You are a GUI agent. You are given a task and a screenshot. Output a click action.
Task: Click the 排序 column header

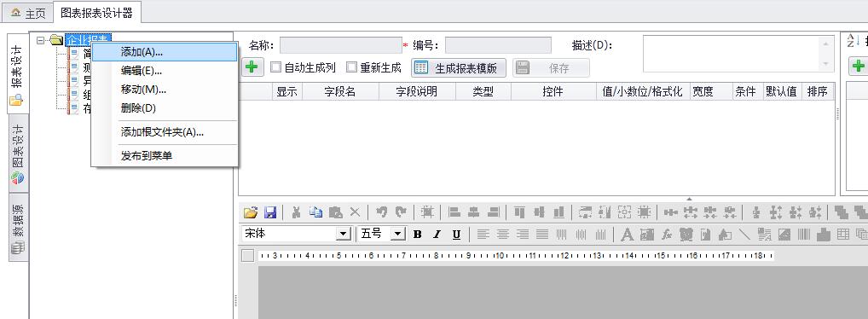pos(817,92)
